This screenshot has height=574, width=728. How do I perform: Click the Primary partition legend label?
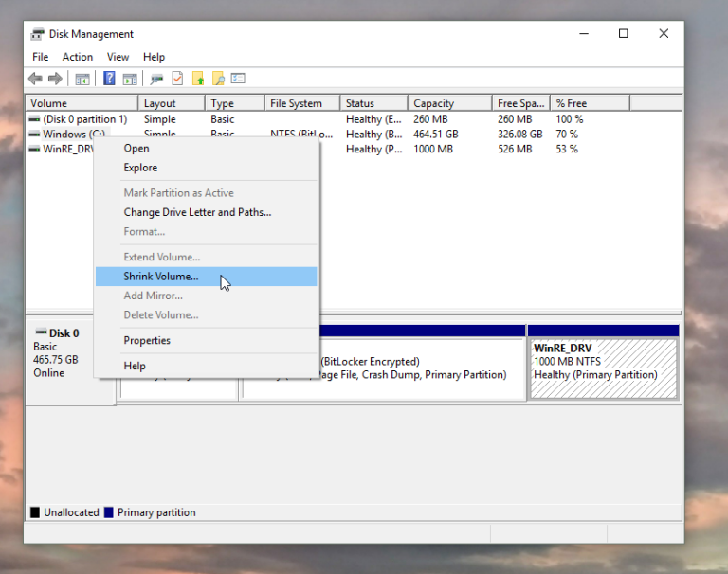click(156, 512)
